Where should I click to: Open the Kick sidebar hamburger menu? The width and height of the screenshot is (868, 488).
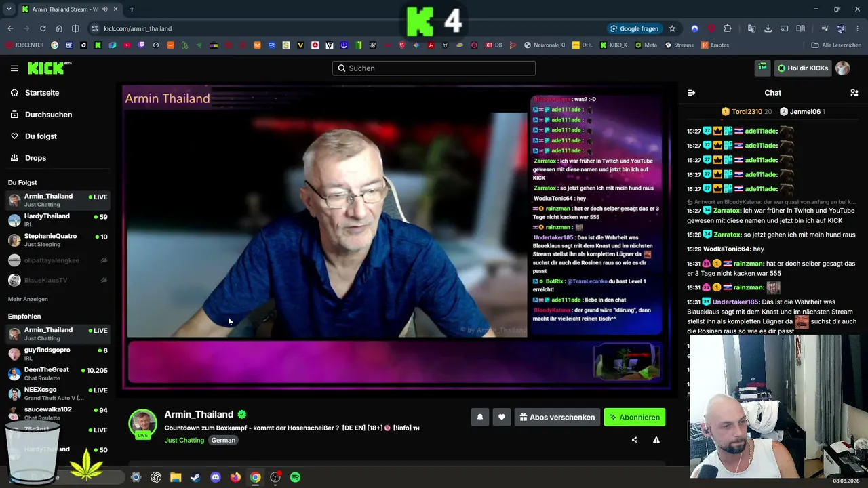click(14, 68)
